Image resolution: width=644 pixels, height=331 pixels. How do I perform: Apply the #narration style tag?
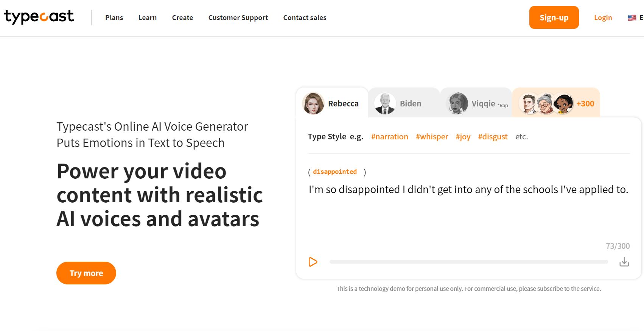click(390, 137)
